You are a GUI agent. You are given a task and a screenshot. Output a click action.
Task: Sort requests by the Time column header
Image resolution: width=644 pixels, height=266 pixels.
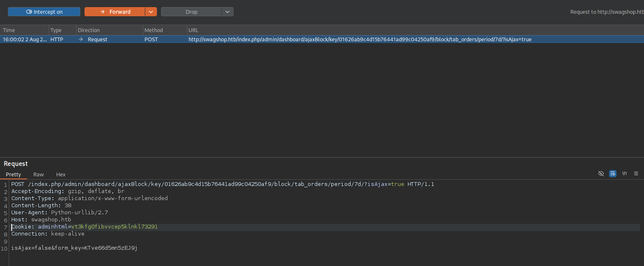click(x=8, y=30)
